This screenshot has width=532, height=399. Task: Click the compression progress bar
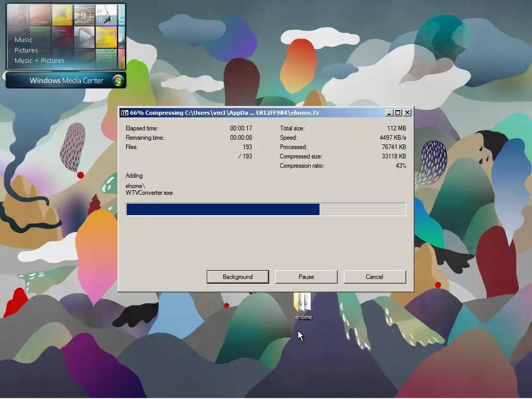pos(265,209)
